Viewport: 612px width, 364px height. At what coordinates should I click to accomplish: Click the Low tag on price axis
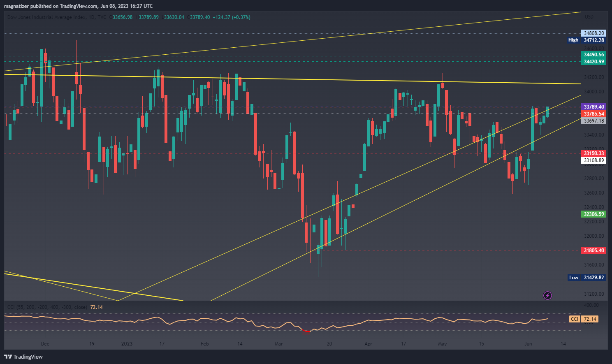point(573,278)
